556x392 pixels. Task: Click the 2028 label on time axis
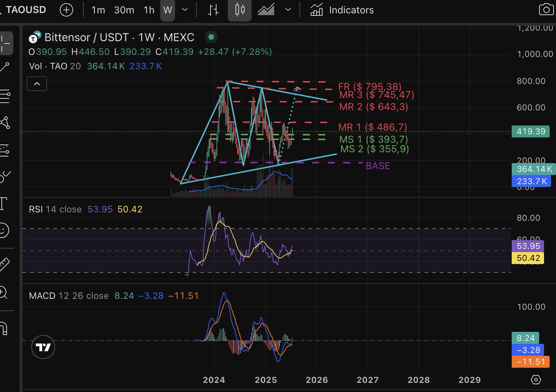click(x=419, y=380)
